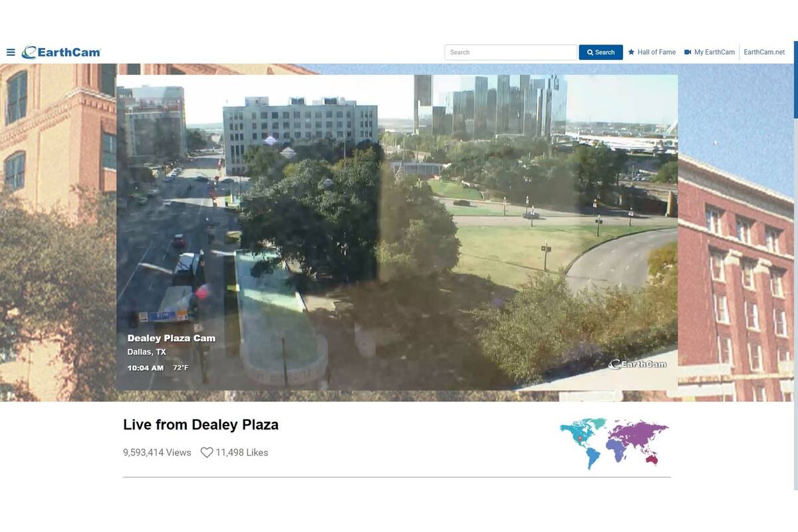This screenshot has width=798, height=532.
Task: Click the Dealey Plaza Cam overlay label
Action: [170, 338]
